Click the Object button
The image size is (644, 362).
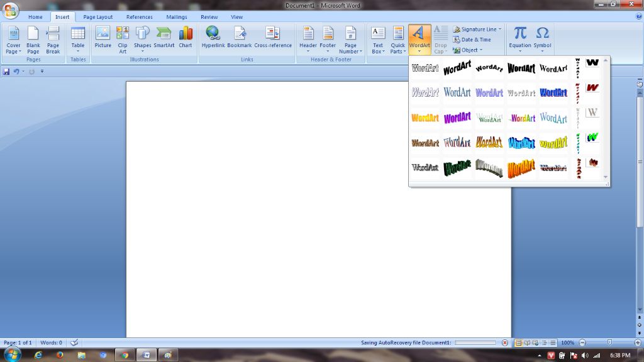click(x=468, y=50)
